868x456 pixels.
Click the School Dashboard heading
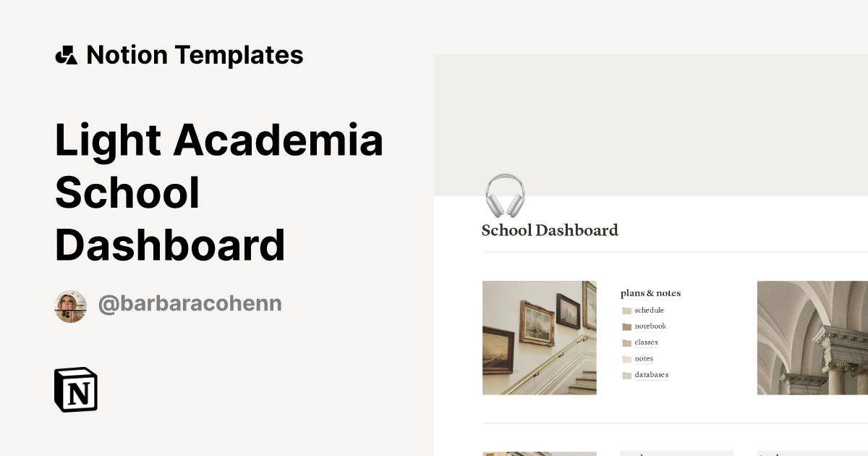click(x=550, y=230)
